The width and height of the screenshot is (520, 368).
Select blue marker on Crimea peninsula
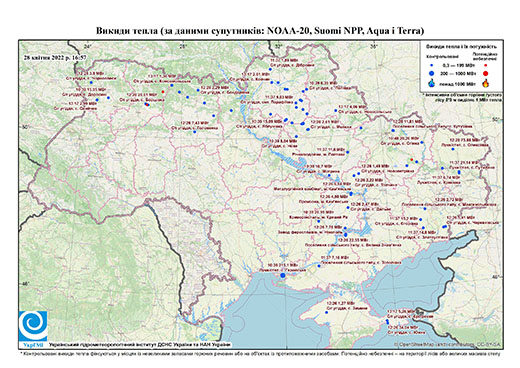(x=327, y=313)
